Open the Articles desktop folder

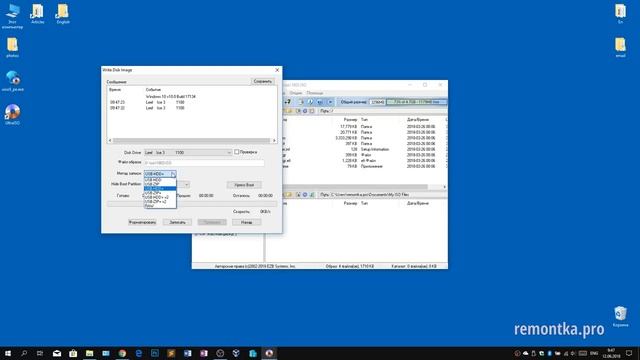[38, 14]
